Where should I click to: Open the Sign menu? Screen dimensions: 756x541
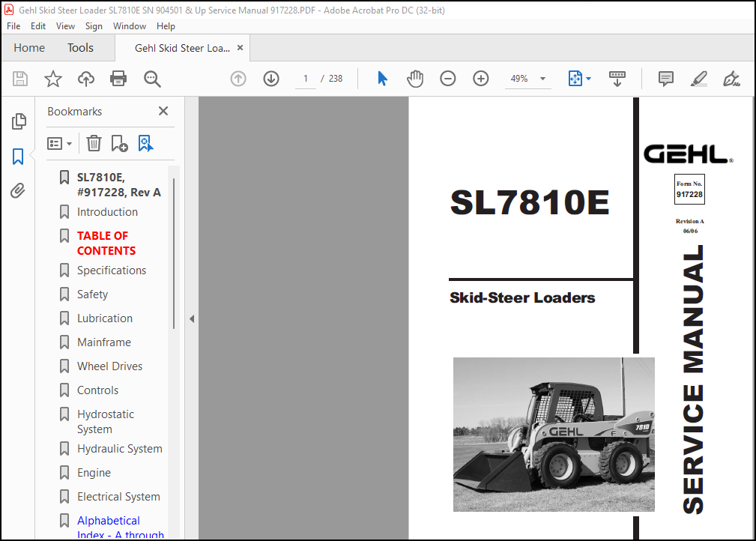pyautogui.click(x=94, y=26)
